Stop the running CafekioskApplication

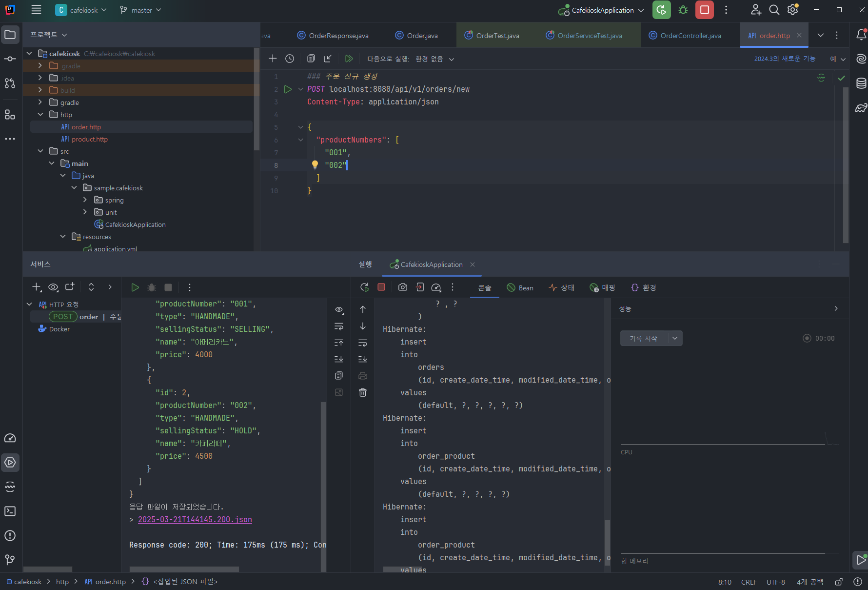click(x=705, y=10)
